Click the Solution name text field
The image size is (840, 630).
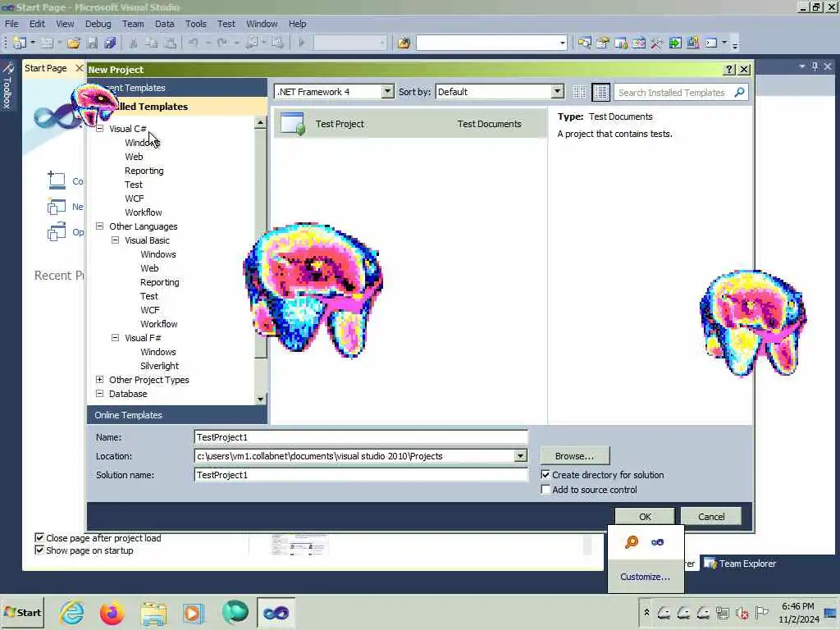[361, 475]
